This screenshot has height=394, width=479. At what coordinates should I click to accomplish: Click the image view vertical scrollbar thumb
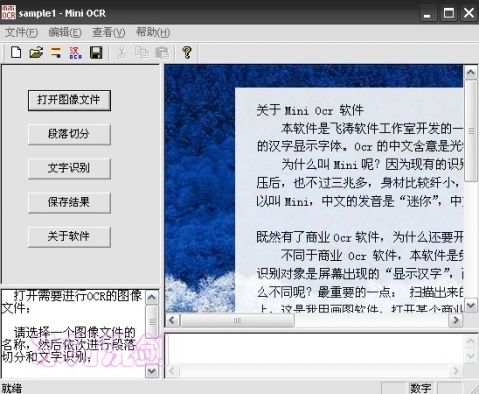pos(471,131)
